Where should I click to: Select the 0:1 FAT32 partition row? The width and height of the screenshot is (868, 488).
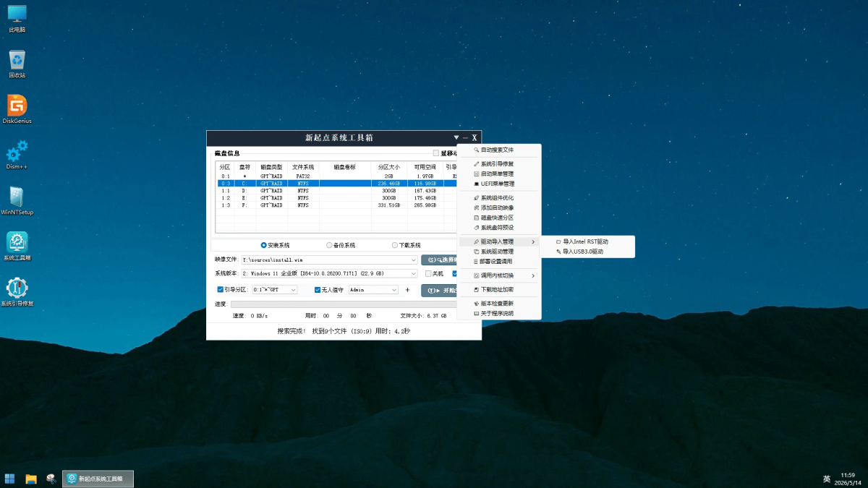(336, 176)
